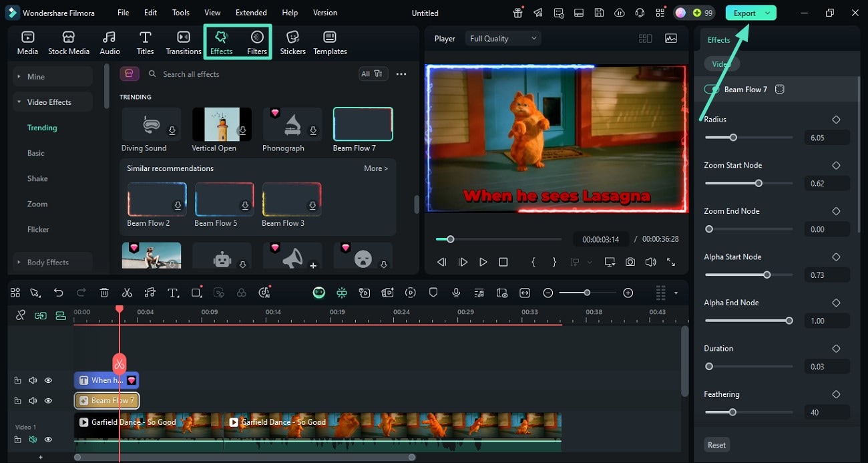Select the Video pill in Effects panel

tap(722, 64)
